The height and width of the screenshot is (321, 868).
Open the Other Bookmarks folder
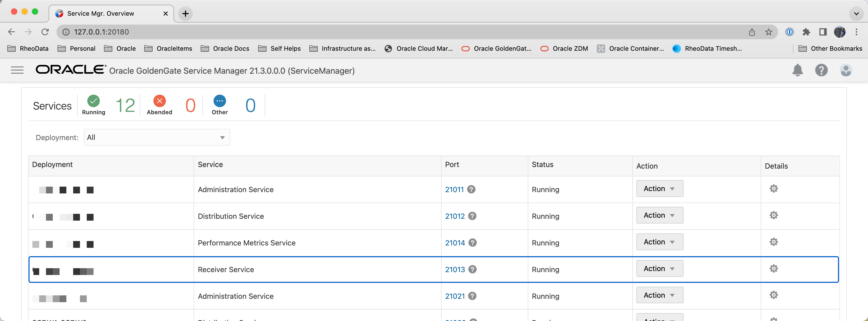pos(830,49)
